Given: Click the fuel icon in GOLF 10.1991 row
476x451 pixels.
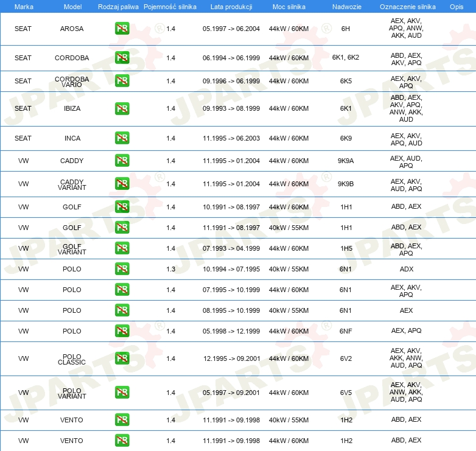Looking at the screenshot, I should click(x=122, y=207).
